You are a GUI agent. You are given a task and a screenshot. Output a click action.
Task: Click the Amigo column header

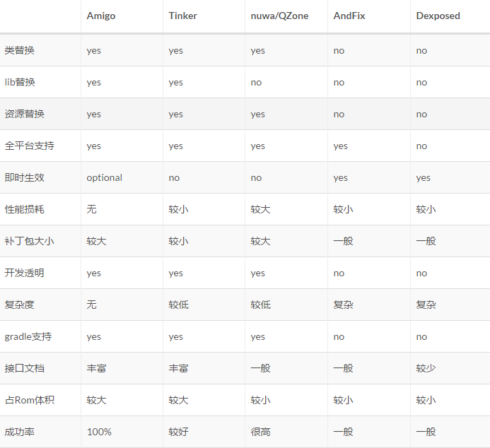101,16
